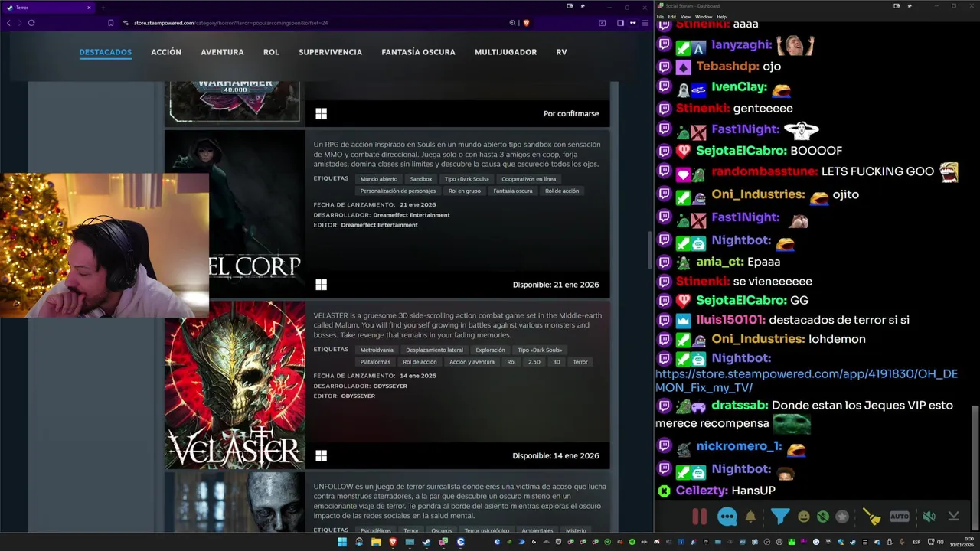
Task: Open the VELASTER game cover thumbnail
Action: click(235, 384)
